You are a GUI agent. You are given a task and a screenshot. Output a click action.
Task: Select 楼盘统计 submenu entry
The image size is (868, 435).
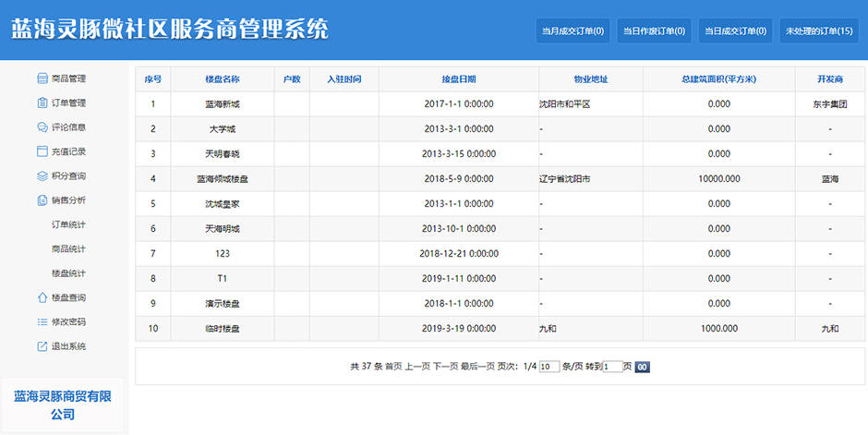click(x=68, y=273)
